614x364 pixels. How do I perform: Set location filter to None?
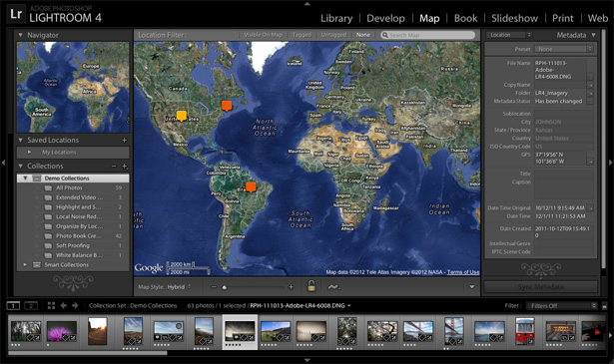tap(363, 35)
